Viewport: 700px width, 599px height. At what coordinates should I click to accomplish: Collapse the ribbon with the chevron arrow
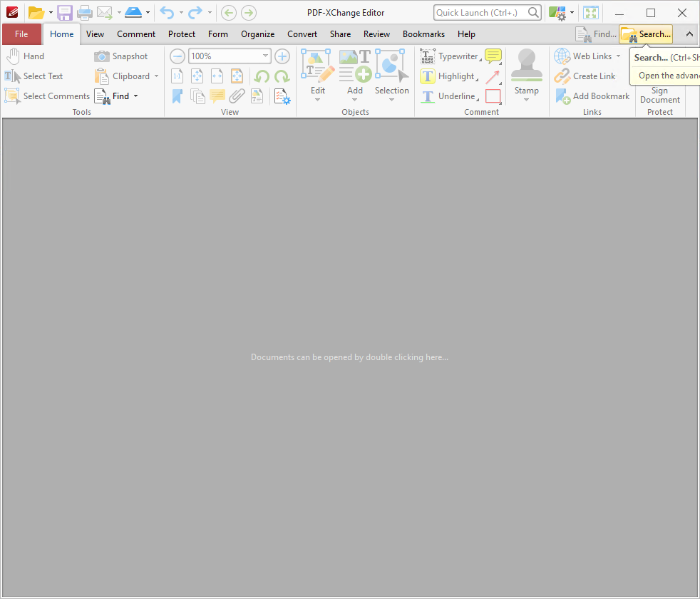point(689,34)
